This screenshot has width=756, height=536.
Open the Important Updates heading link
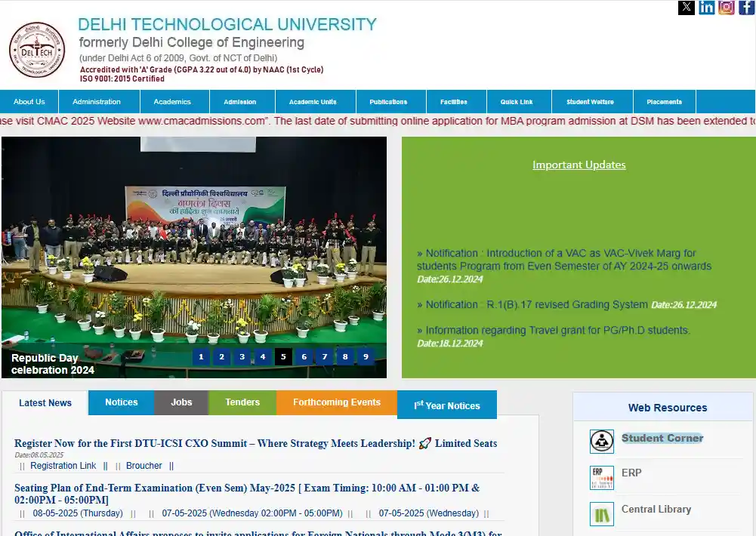click(579, 165)
